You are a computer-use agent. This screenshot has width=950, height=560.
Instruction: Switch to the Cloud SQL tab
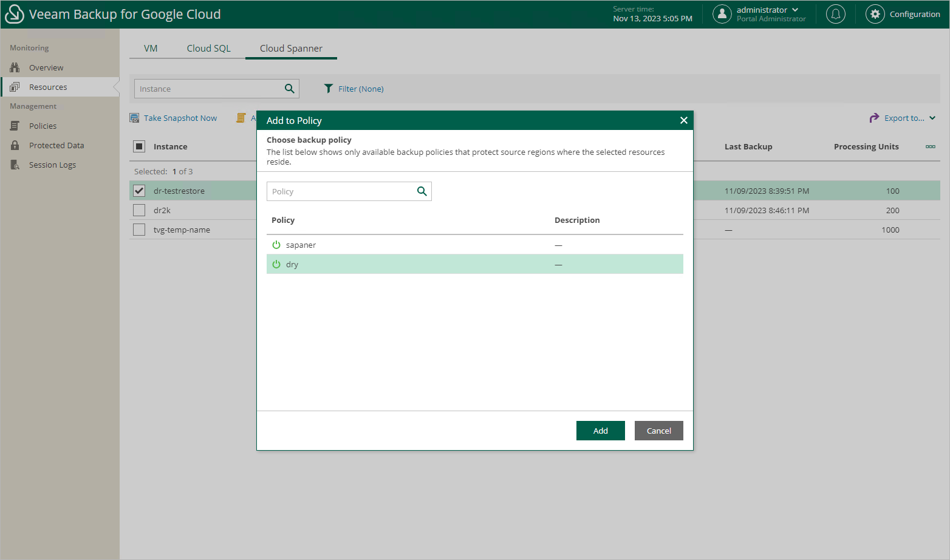[x=208, y=49]
